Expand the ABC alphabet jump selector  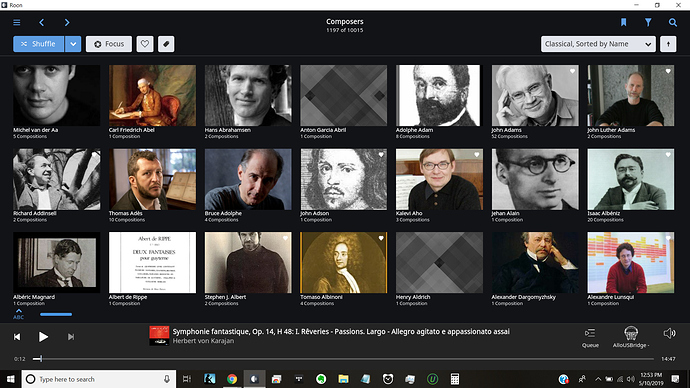click(x=18, y=314)
